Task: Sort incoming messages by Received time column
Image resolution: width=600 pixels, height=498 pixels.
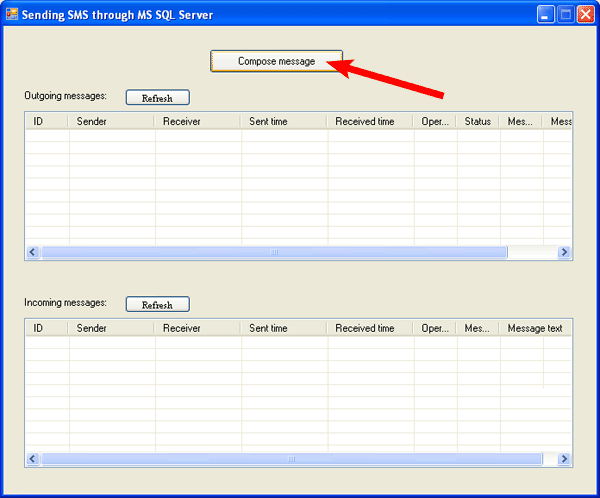Action: [370, 328]
